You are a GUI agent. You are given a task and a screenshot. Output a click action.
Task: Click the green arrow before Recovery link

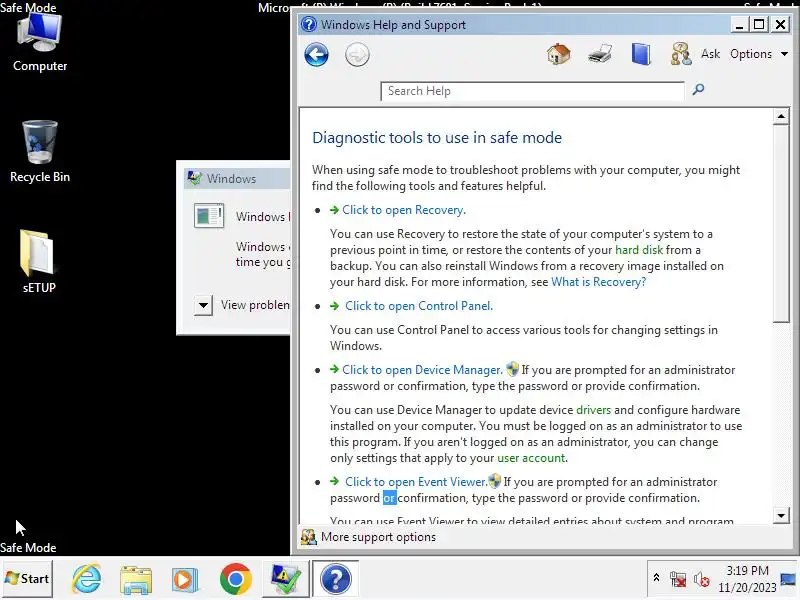click(334, 210)
